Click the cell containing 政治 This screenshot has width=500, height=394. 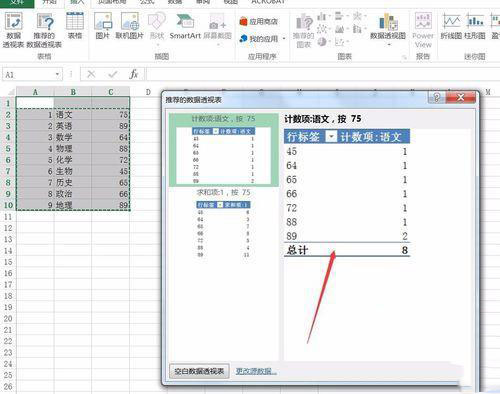[x=73, y=194]
